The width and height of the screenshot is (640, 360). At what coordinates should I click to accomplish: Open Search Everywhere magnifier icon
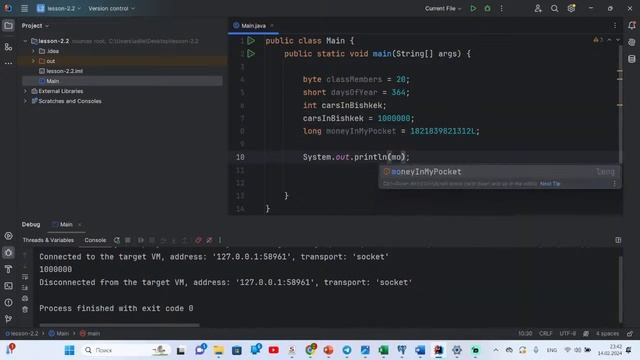(554, 8)
